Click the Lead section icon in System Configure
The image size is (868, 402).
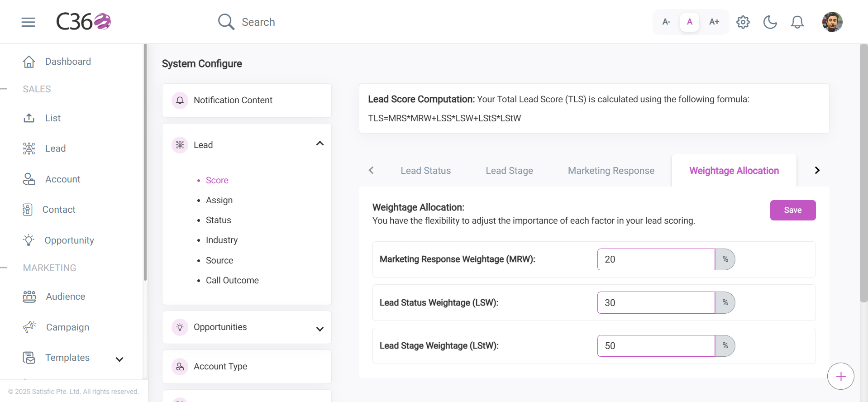click(x=180, y=145)
